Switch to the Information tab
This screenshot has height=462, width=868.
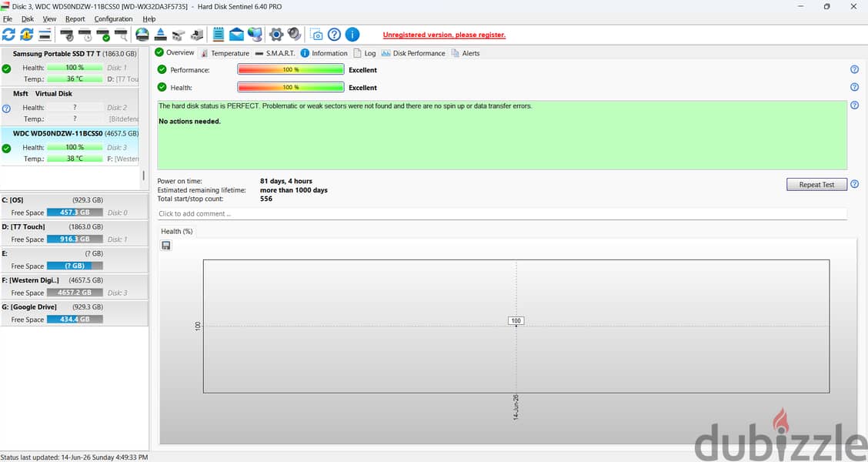(x=325, y=53)
